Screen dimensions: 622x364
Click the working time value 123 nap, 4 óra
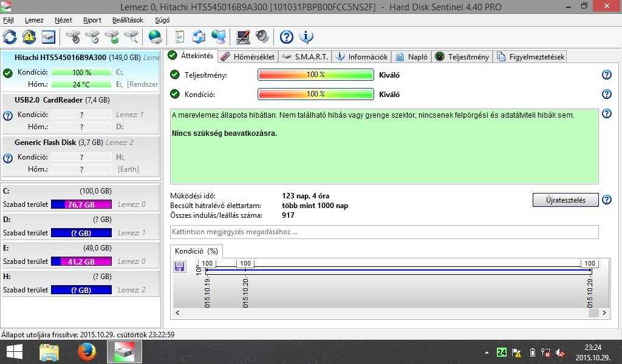click(x=306, y=196)
